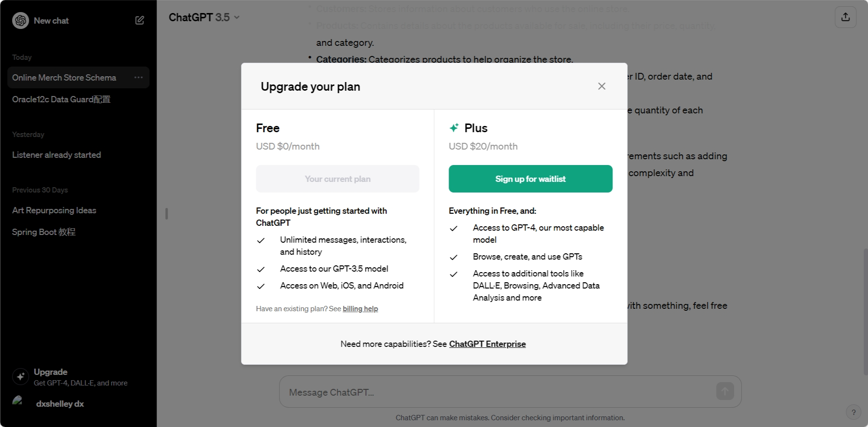Screen dimensions: 868x427
Task: Click the Upgrade sparkle icon in sidebar
Action: [x=20, y=376]
